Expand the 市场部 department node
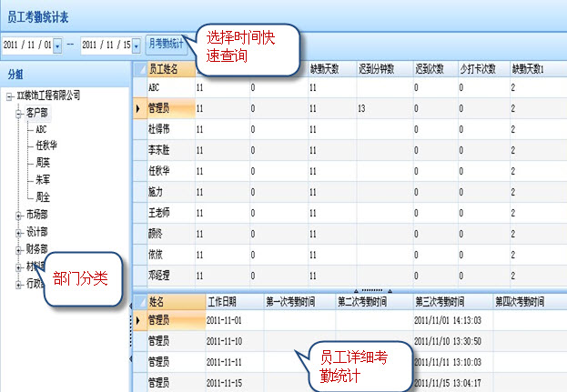The width and height of the screenshot is (567, 392). click(x=19, y=216)
